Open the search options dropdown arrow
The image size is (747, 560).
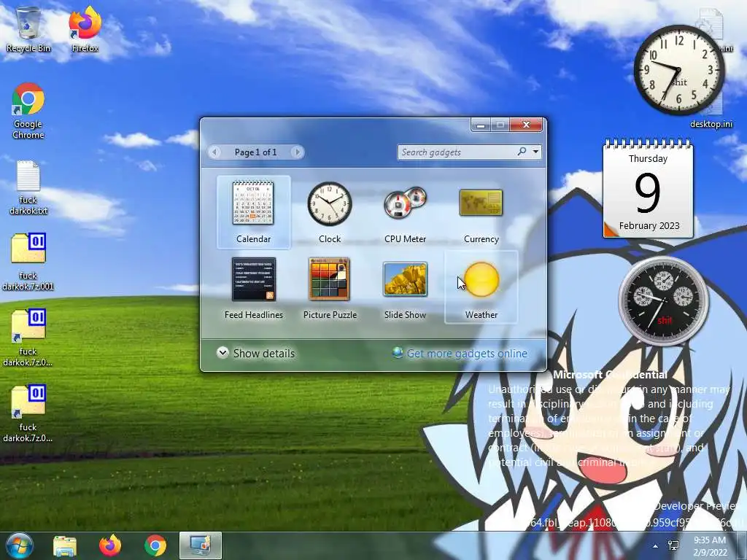(536, 152)
